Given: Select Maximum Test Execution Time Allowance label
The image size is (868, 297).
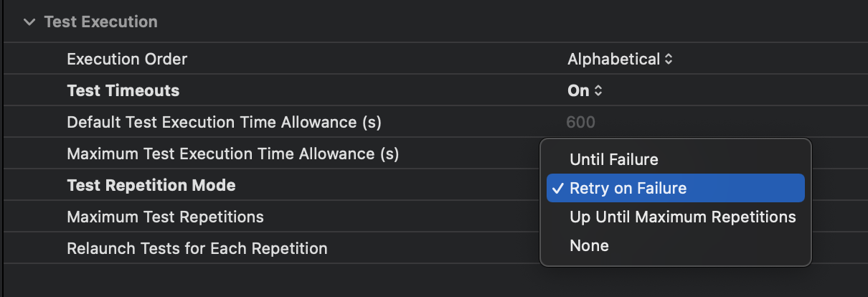Looking at the screenshot, I should point(232,154).
